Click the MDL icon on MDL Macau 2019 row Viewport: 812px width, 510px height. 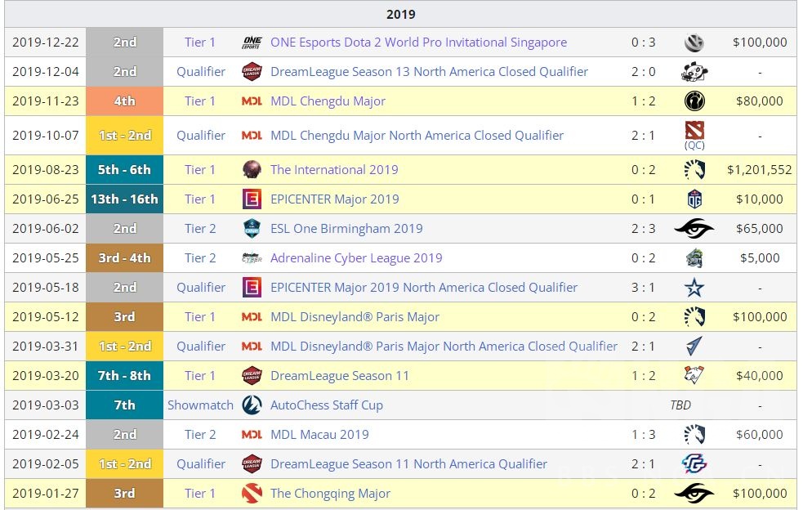point(253,434)
